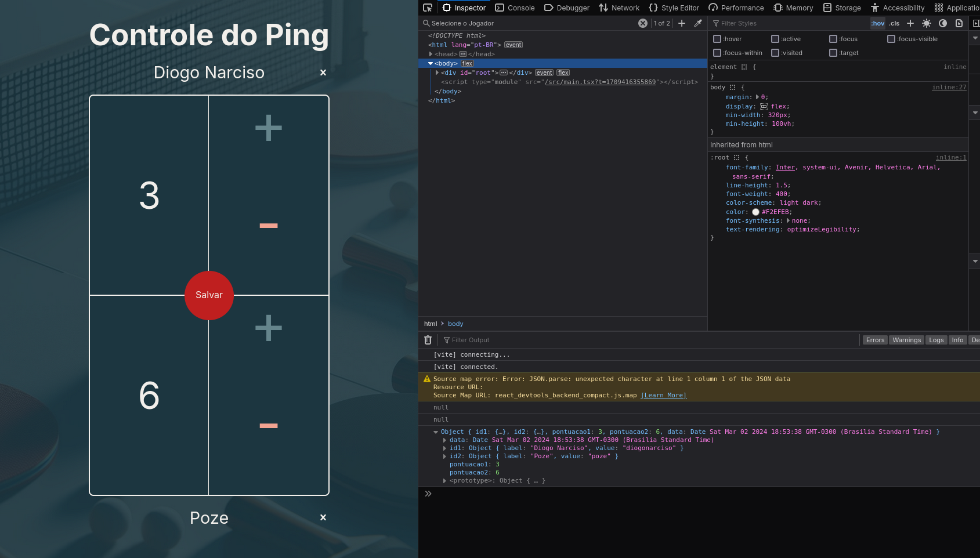Subtract point from Diogo Narciso score
The width and height of the screenshot is (980, 558).
tap(269, 226)
